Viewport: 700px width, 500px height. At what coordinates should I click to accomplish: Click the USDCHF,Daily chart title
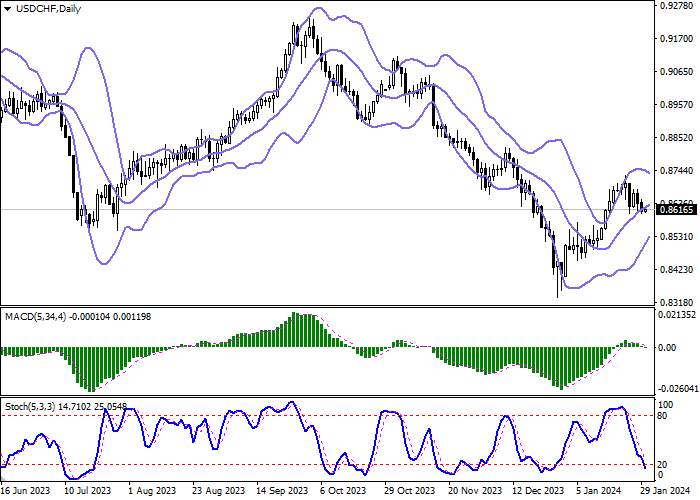pyautogui.click(x=48, y=8)
